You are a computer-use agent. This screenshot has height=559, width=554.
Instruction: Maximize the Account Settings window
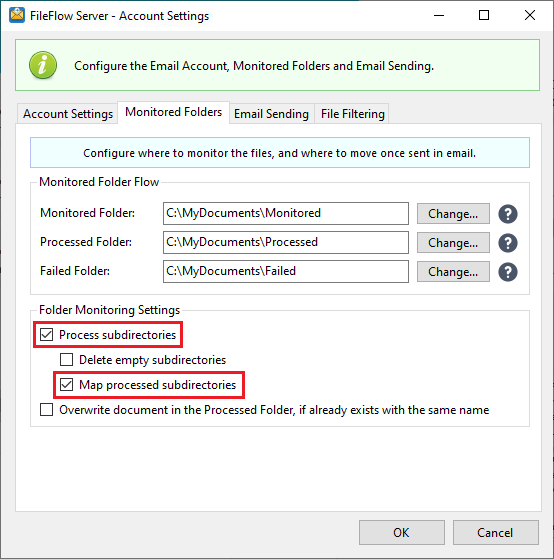click(484, 15)
